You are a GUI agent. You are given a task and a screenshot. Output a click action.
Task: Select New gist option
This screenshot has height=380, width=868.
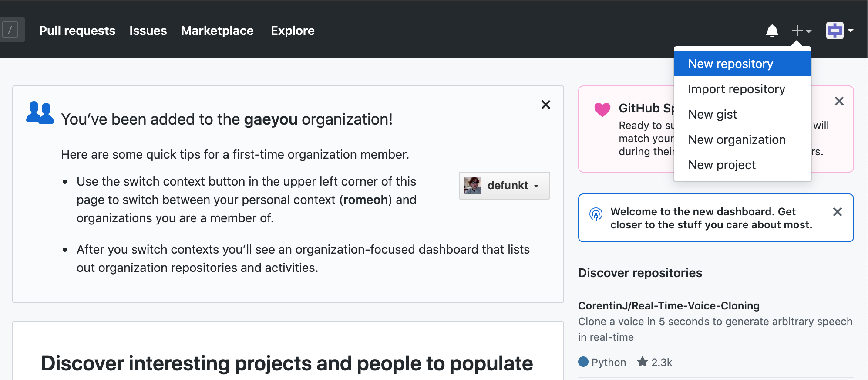pyautogui.click(x=742, y=114)
